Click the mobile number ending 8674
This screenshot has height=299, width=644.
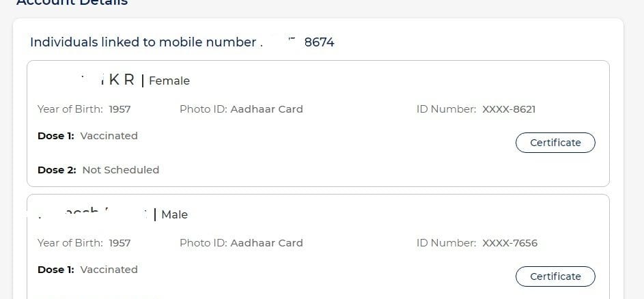point(319,42)
